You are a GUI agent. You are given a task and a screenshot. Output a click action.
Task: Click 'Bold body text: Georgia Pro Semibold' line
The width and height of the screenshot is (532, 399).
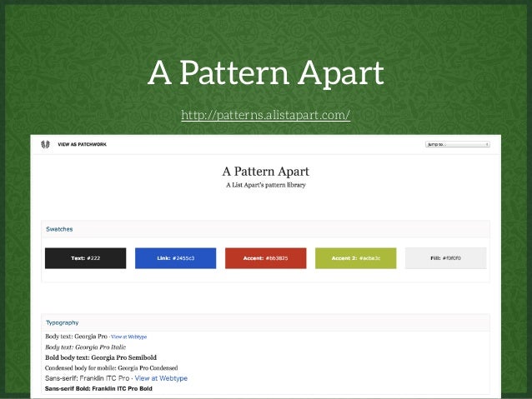pos(101,357)
